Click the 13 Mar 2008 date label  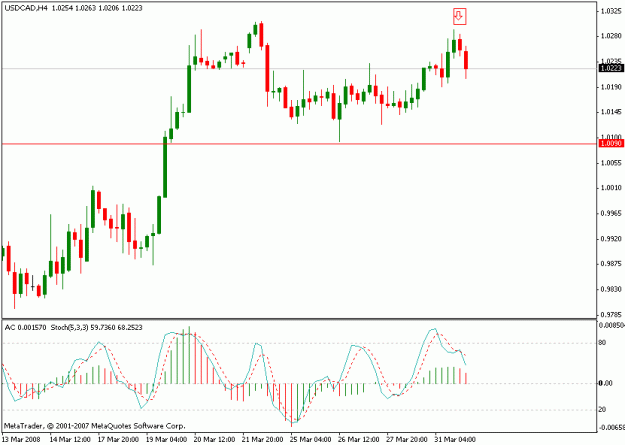click(19, 439)
